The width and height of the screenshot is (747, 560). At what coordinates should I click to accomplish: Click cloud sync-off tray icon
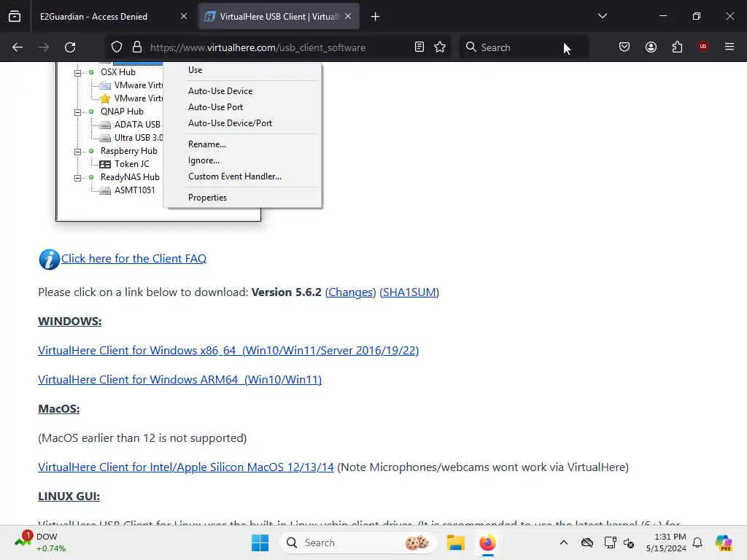tap(587, 542)
